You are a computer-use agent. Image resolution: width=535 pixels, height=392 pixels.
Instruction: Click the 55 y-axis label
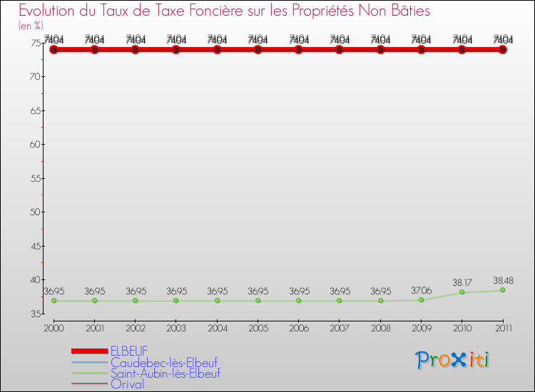(36, 179)
